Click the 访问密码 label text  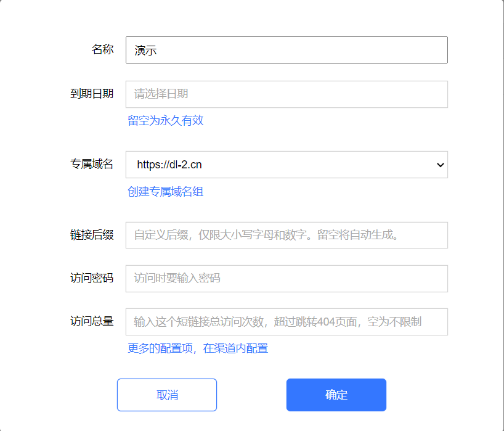coord(92,278)
